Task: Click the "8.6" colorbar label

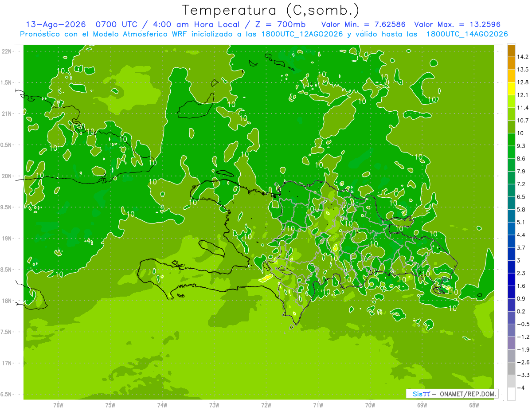Action: click(522, 159)
